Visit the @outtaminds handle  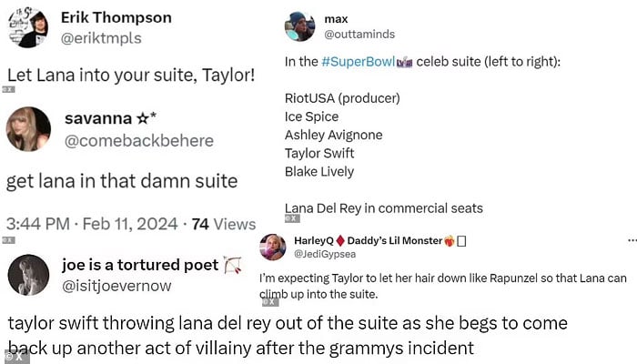356,37
